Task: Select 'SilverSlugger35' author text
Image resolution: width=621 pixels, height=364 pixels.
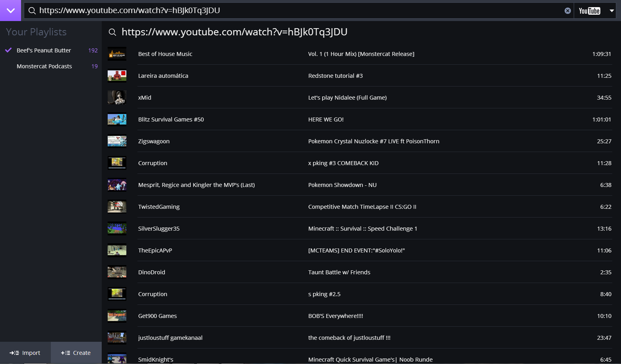Action: (159, 229)
